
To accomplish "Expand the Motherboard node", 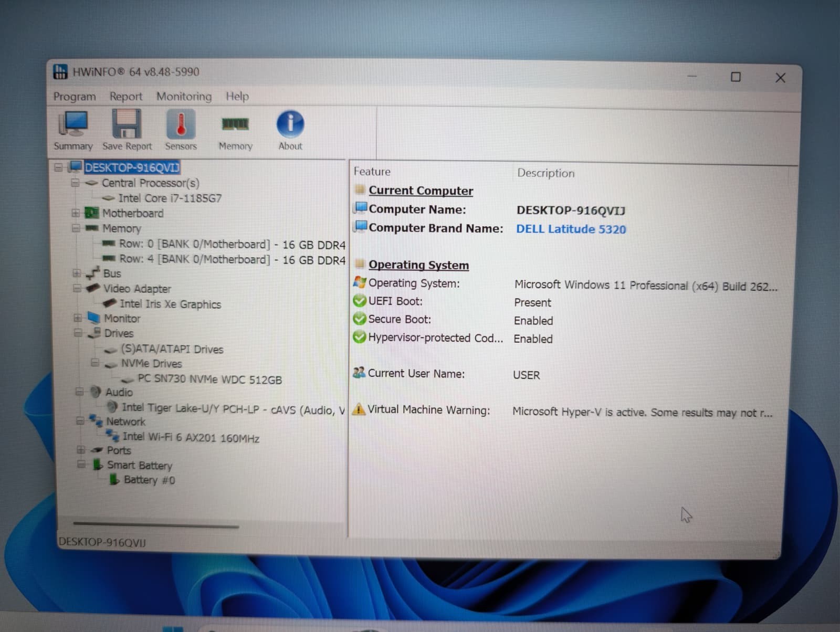I will 76,213.
